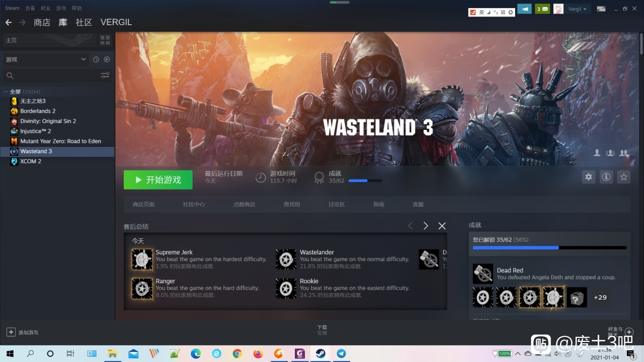
Task: Click the Dead Red achievement icon
Action: coord(483,274)
